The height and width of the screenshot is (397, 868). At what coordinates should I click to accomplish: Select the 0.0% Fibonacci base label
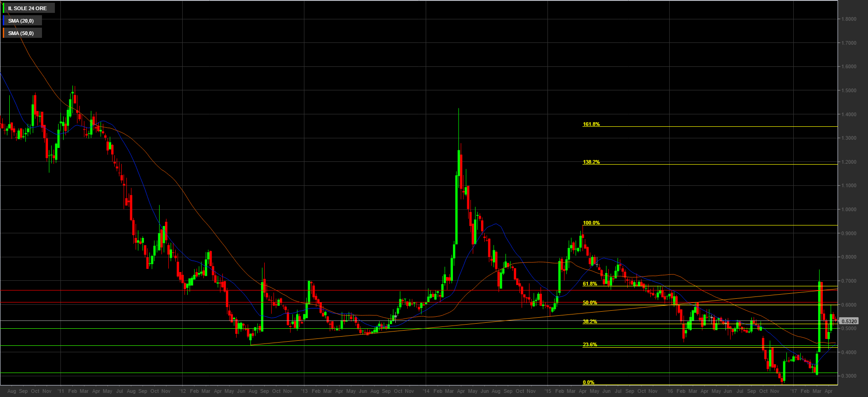point(589,382)
